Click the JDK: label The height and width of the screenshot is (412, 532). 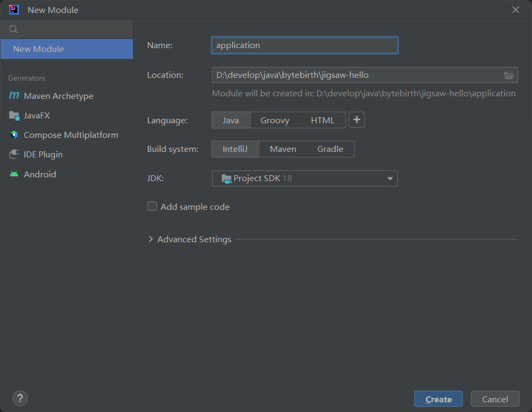point(155,178)
